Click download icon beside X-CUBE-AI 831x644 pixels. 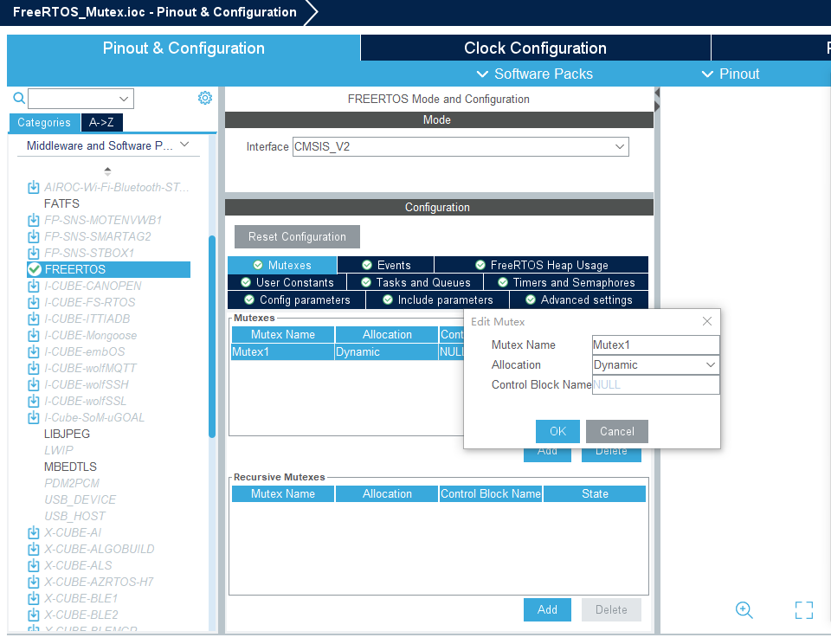click(34, 532)
